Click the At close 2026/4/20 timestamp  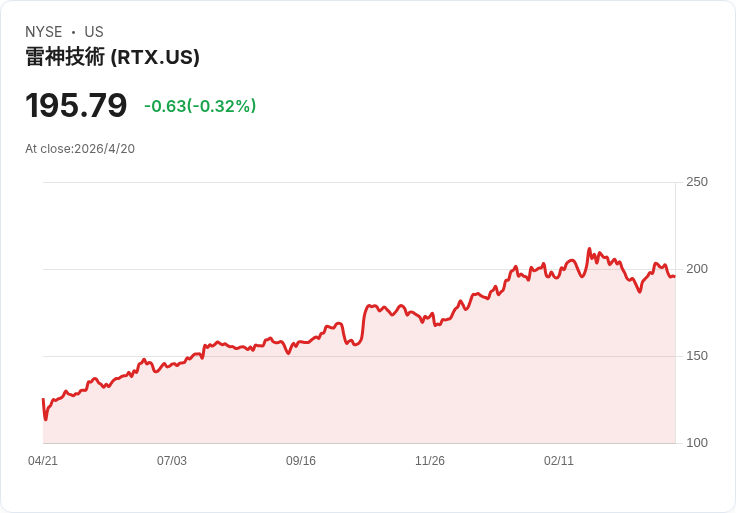point(80,149)
